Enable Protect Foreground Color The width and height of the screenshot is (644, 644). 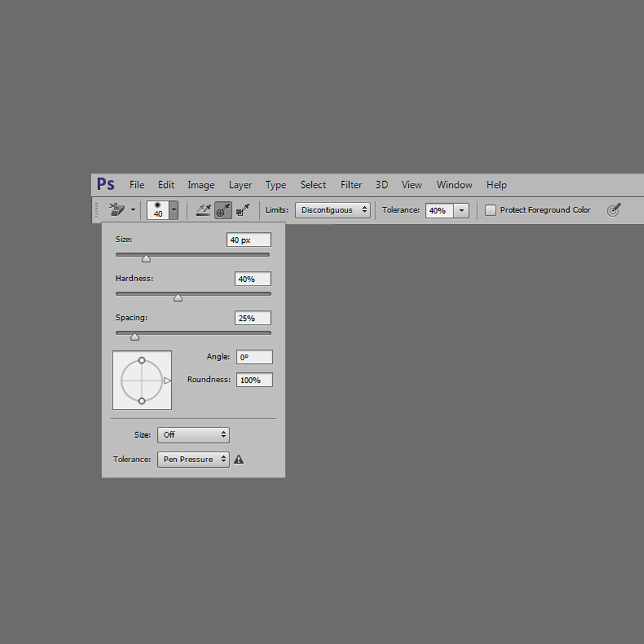(x=491, y=210)
